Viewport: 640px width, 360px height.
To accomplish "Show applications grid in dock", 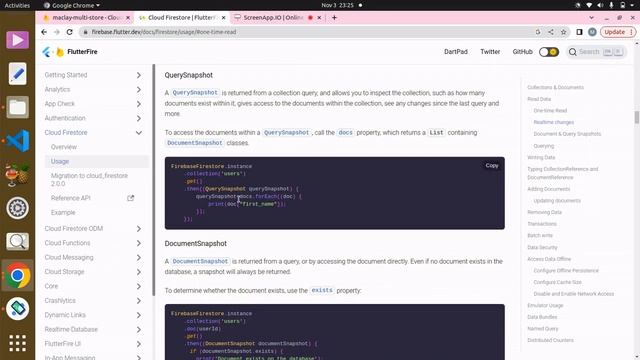I will (x=18, y=343).
